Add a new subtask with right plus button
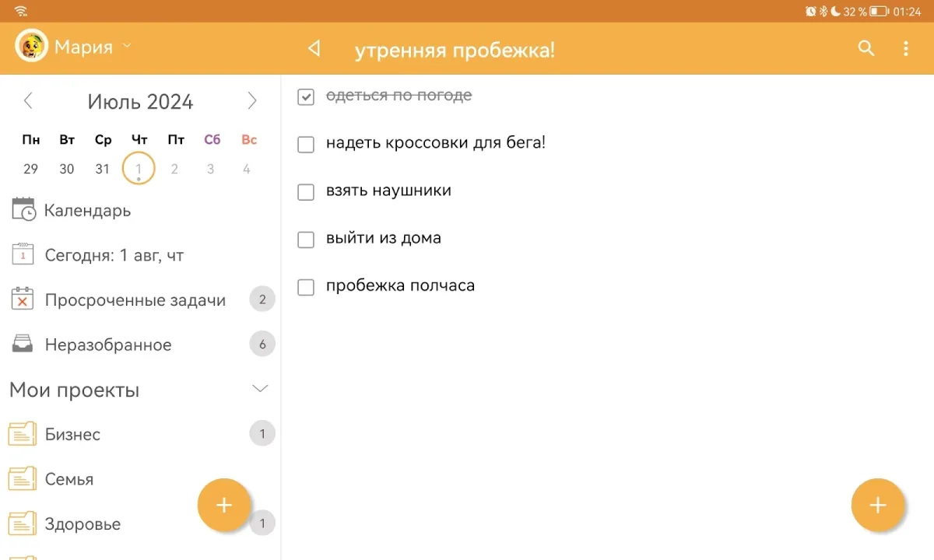The image size is (934, 560). tap(877, 506)
